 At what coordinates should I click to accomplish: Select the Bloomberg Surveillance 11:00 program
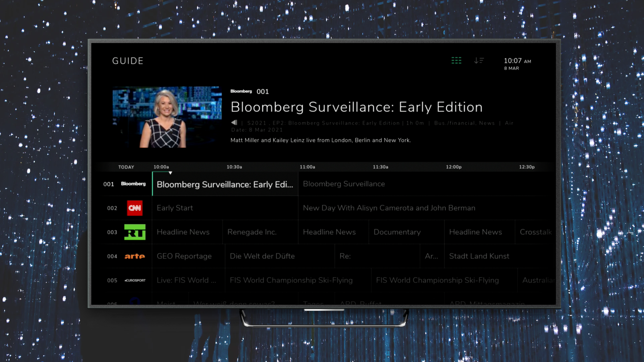[x=344, y=184]
